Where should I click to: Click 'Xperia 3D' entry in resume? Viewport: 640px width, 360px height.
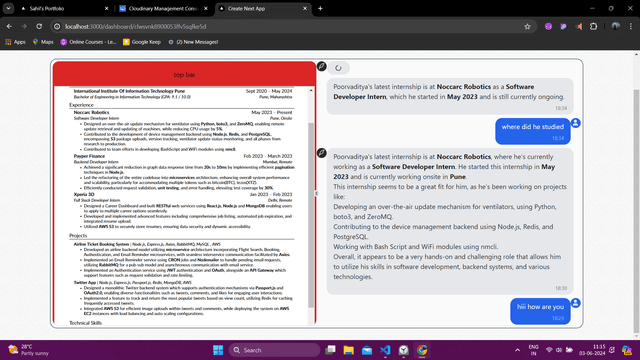84,194
